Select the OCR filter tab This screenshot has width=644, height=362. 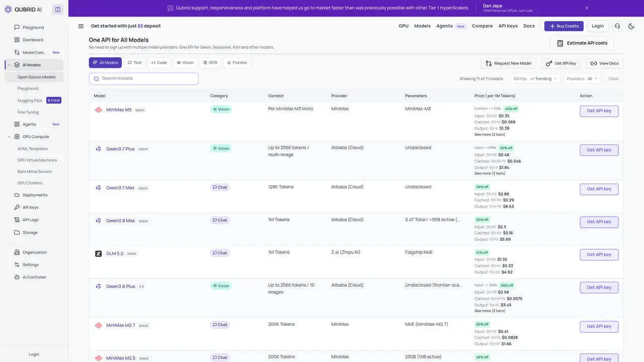[x=210, y=63]
